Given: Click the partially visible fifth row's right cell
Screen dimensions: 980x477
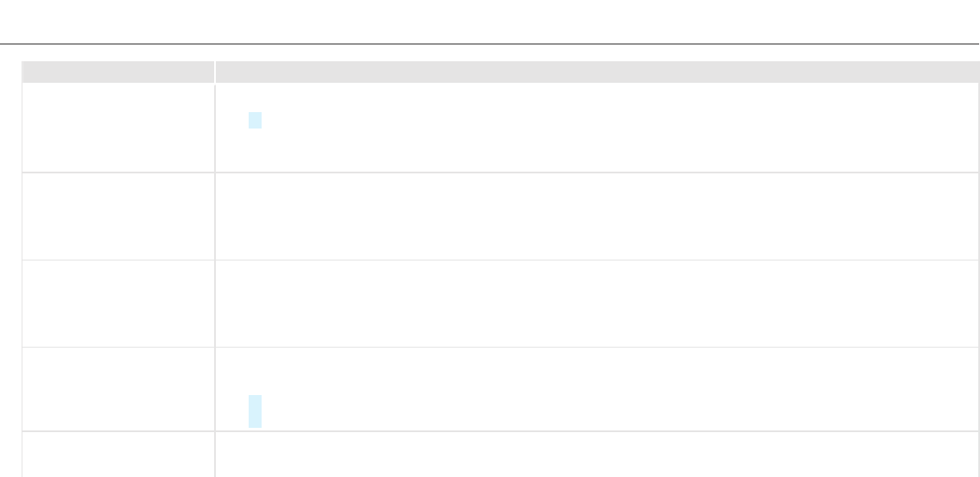Looking at the screenshot, I should pos(596,455).
